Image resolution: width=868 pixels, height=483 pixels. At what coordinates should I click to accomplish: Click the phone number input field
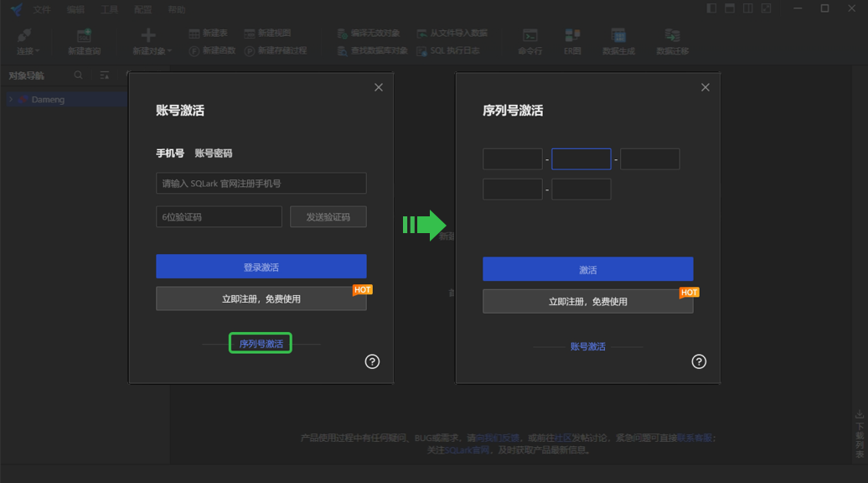[261, 183]
